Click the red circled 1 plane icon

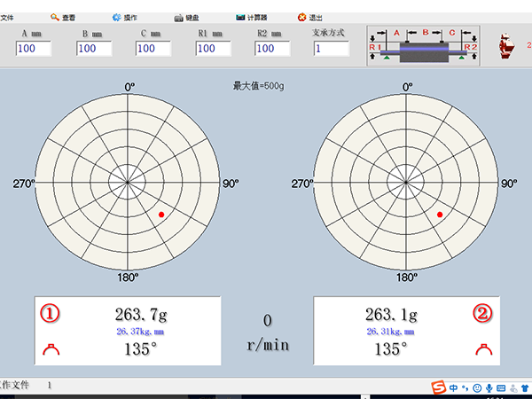51,313
